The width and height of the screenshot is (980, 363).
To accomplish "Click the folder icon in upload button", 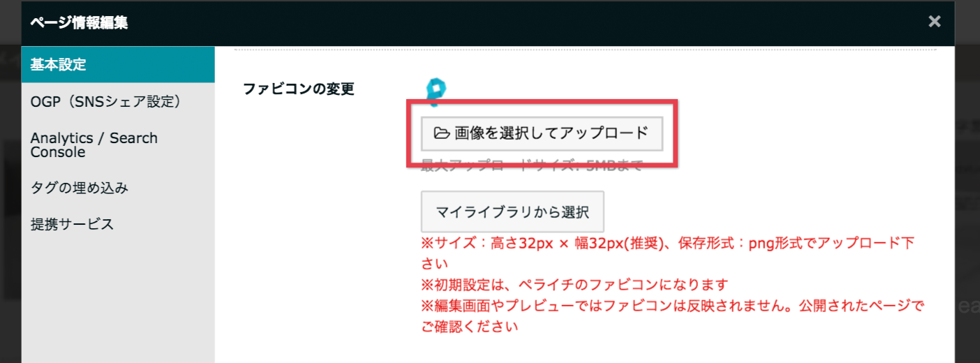I will tap(442, 133).
